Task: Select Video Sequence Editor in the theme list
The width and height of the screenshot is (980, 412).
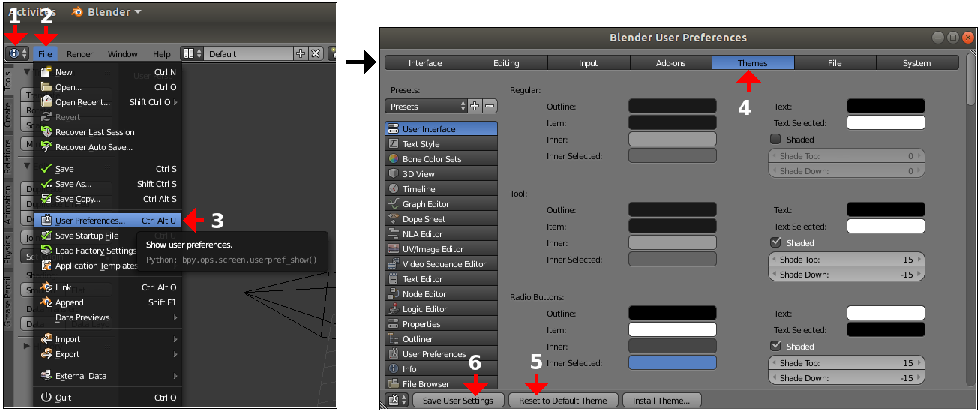Action: 441,263
